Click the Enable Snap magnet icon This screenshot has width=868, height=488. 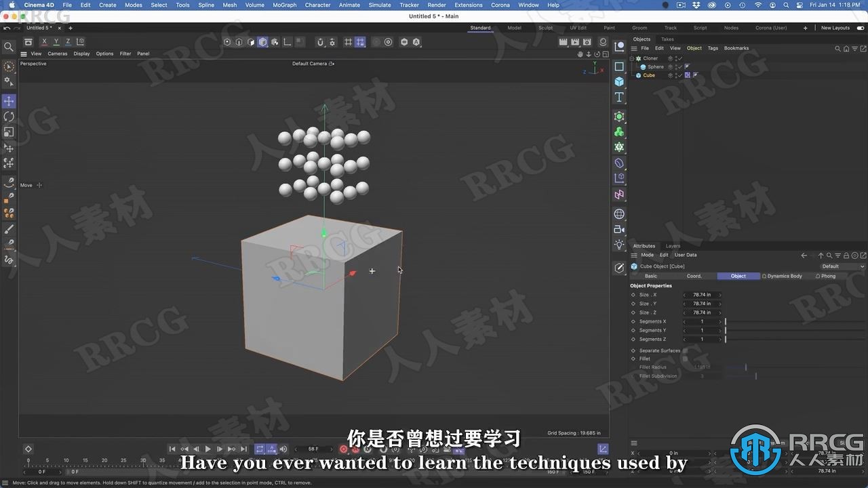point(320,42)
